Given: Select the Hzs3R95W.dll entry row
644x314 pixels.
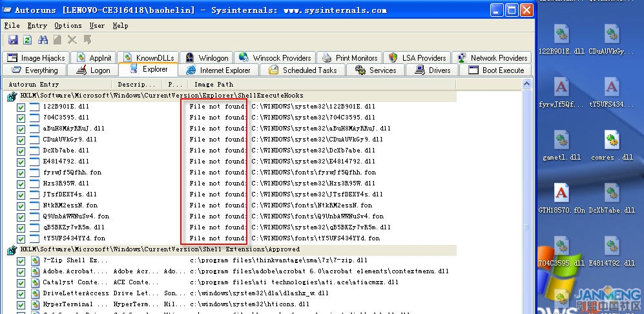Looking at the screenshot, I should point(230,183).
